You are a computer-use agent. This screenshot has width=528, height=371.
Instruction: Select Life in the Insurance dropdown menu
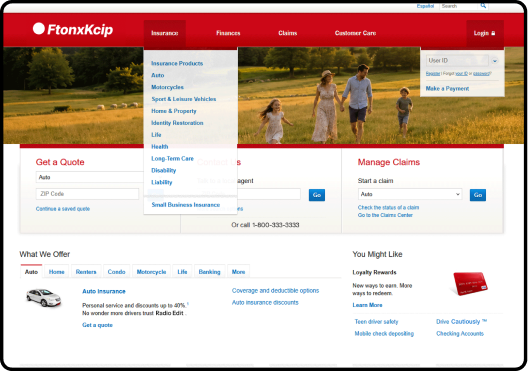pyautogui.click(x=156, y=135)
